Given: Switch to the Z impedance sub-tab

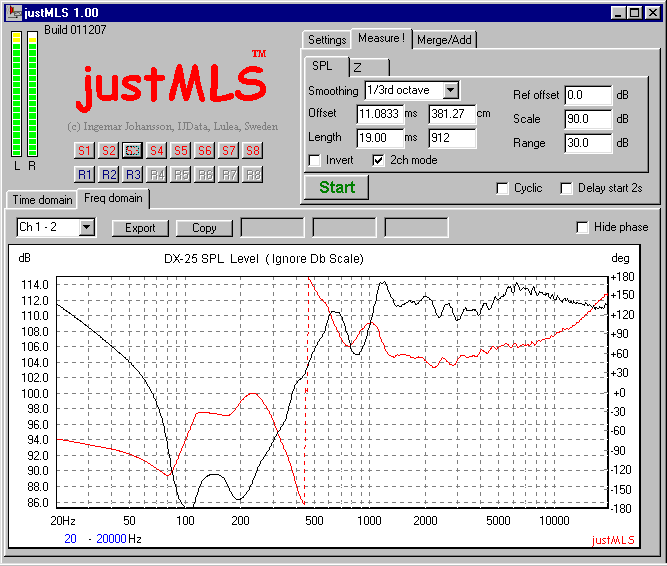Looking at the screenshot, I should click(369, 68).
